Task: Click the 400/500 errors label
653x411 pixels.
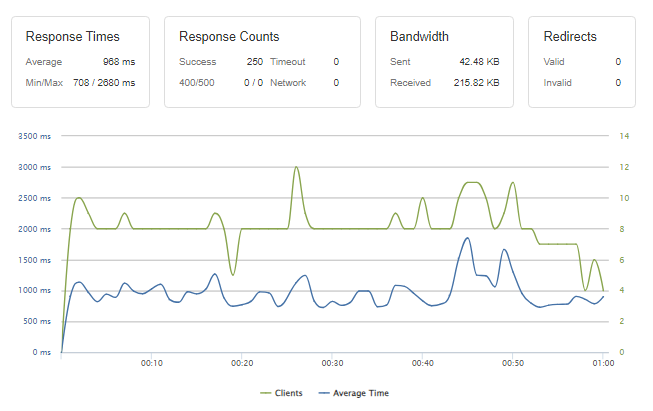Action: pyautogui.click(x=197, y=82)
